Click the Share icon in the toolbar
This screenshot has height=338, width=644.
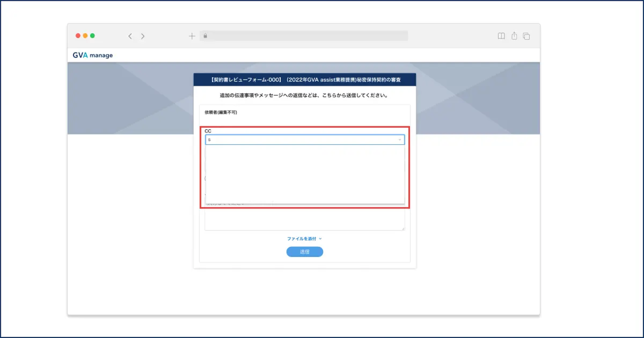[x=514, y=36]
